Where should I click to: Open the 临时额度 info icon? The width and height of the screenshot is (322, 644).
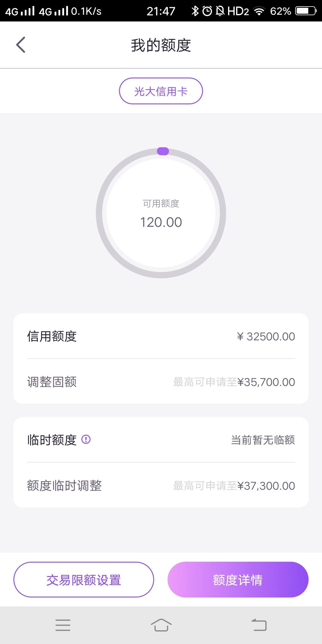pos(86,439)
